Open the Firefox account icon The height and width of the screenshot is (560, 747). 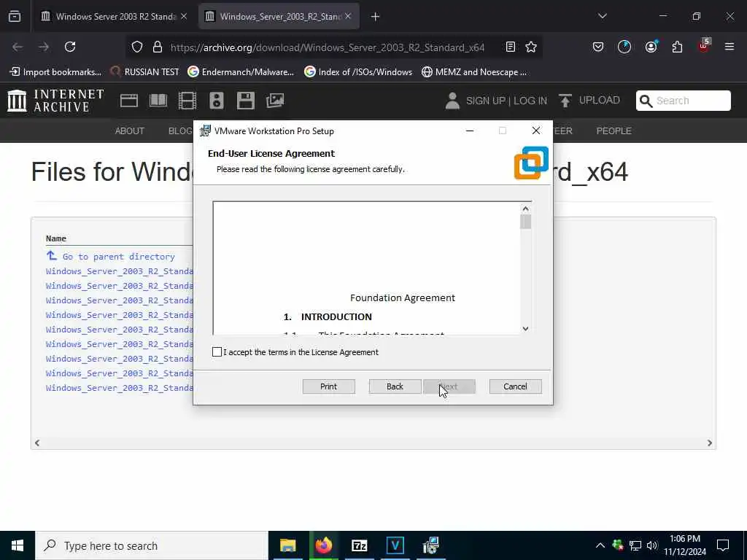651,47
